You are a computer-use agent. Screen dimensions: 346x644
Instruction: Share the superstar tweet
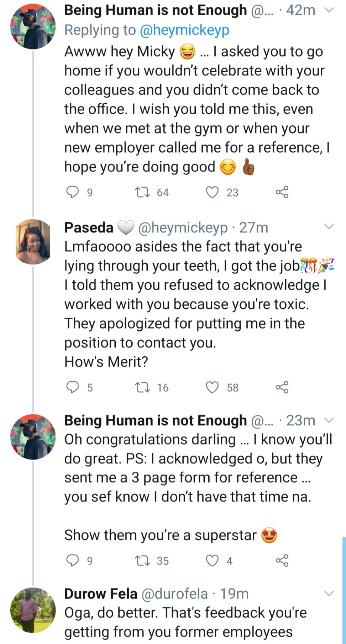[x=282, y=560]
